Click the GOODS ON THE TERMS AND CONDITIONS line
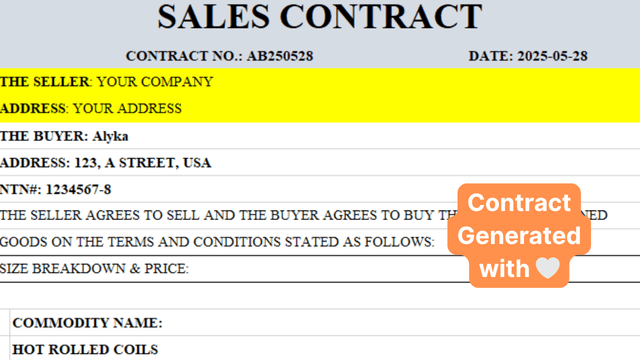The height and width of the screenshot is (360, 640). click(x=217, y=242)
